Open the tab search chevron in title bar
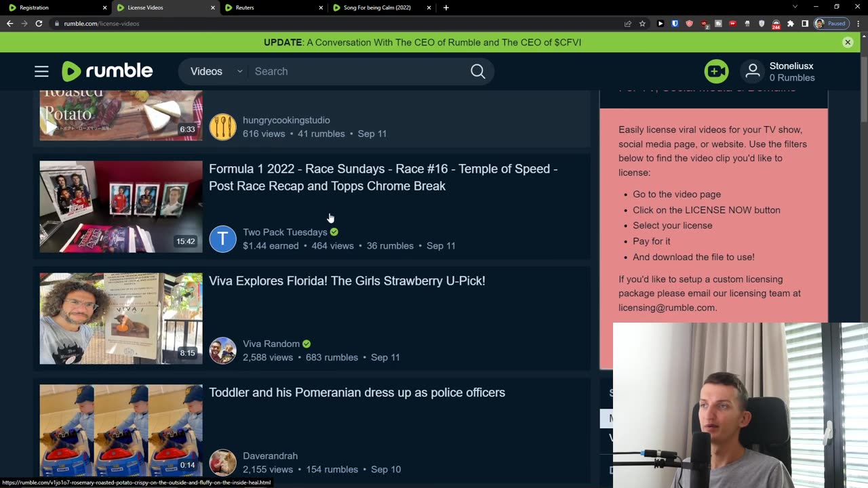 [x=795, y=7]
